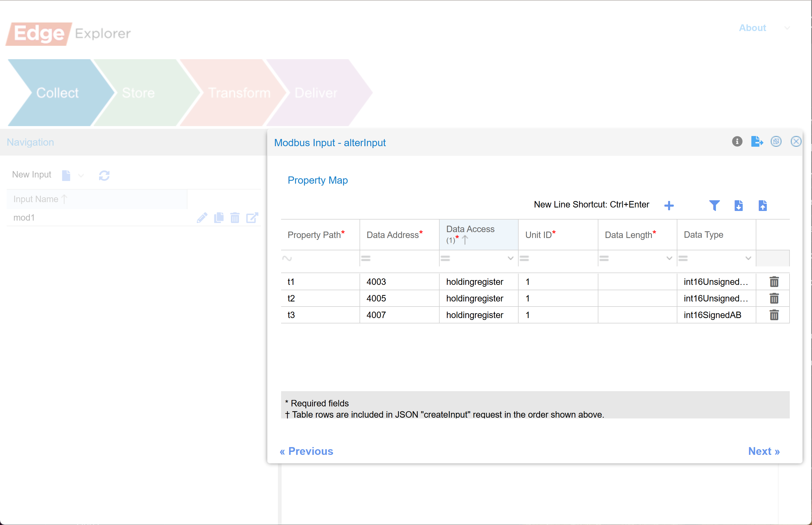Click the upload file icon in Property Map toolbar
812x525 pixels.
[x=762, y=206]
